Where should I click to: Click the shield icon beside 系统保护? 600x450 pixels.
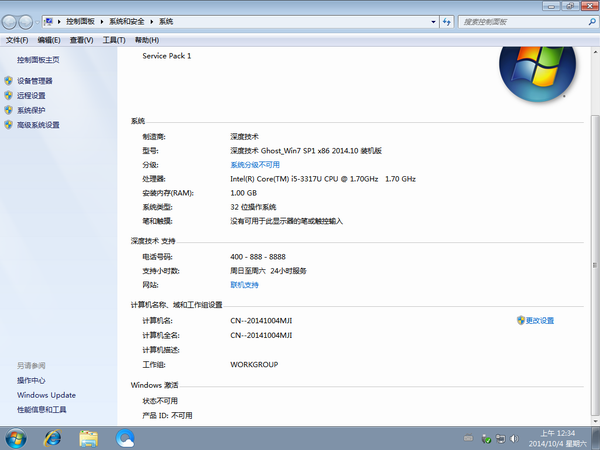tap(8, 110)
